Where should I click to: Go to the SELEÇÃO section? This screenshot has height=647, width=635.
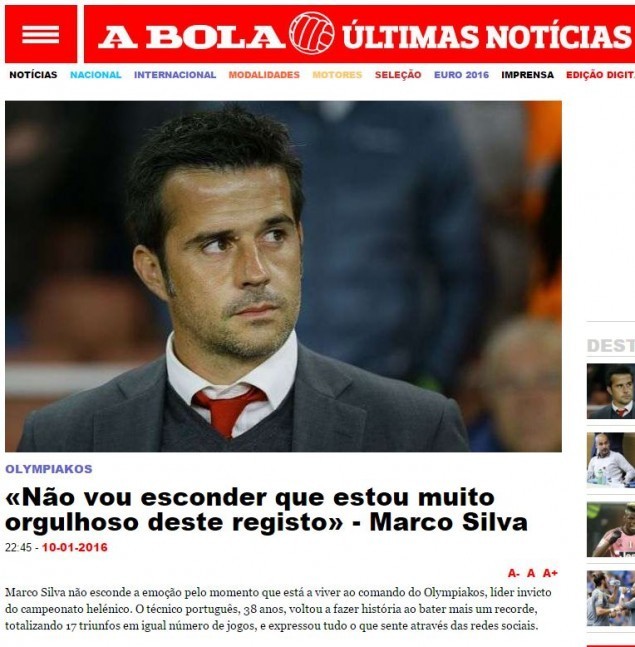(x=398, y=75)
